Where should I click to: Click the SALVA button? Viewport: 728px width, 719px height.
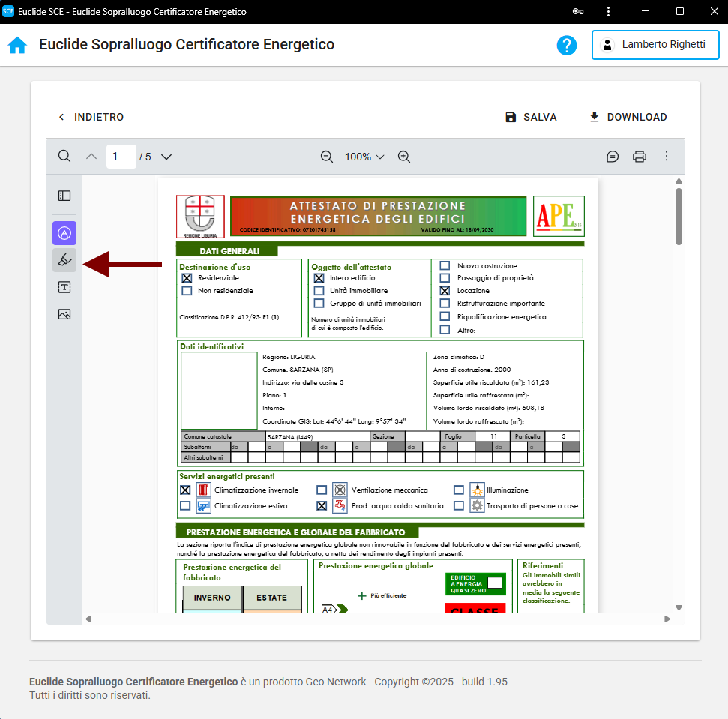click(531, 117)
